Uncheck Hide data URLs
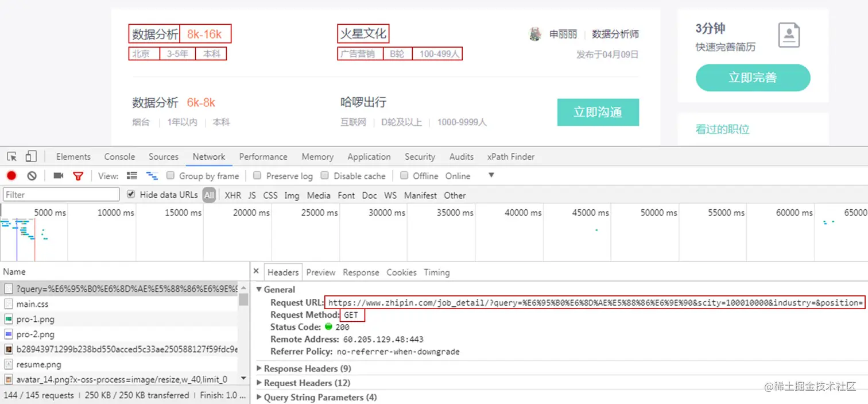The image size is (868, 404). (x=131, y=194)
